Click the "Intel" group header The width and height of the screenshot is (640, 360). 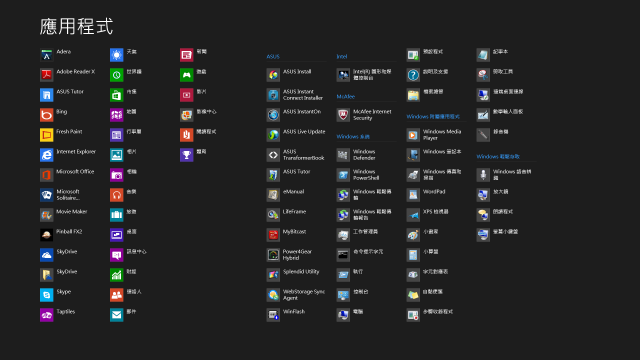342,57
